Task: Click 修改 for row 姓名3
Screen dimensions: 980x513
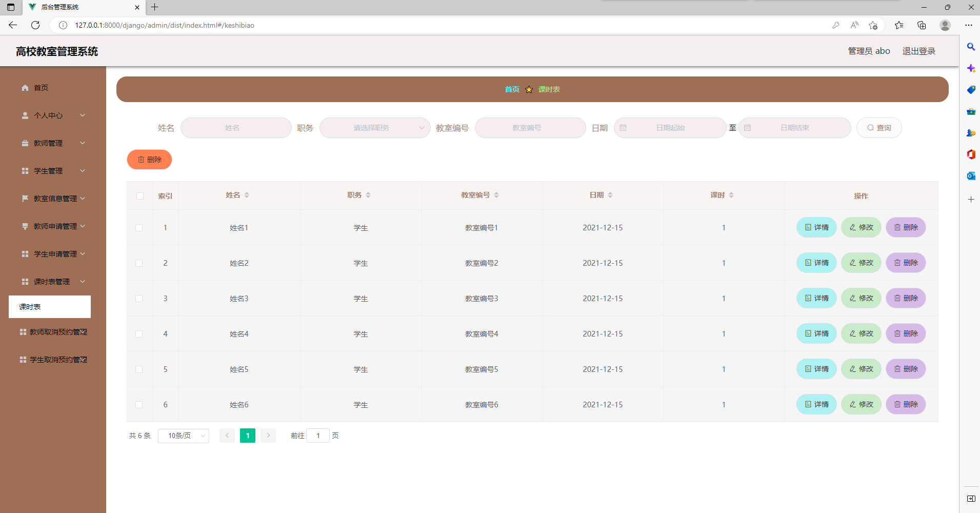Action: point(861,298)
